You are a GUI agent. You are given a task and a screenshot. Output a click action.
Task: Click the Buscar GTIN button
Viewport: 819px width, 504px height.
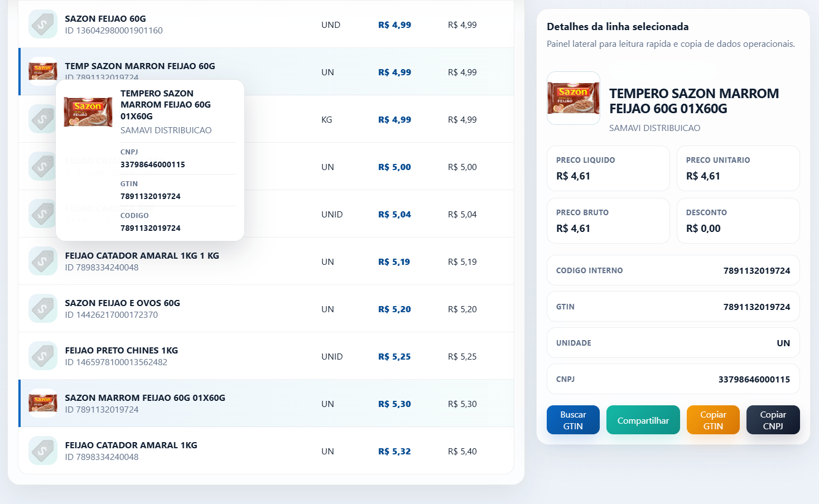click(573, 420)
